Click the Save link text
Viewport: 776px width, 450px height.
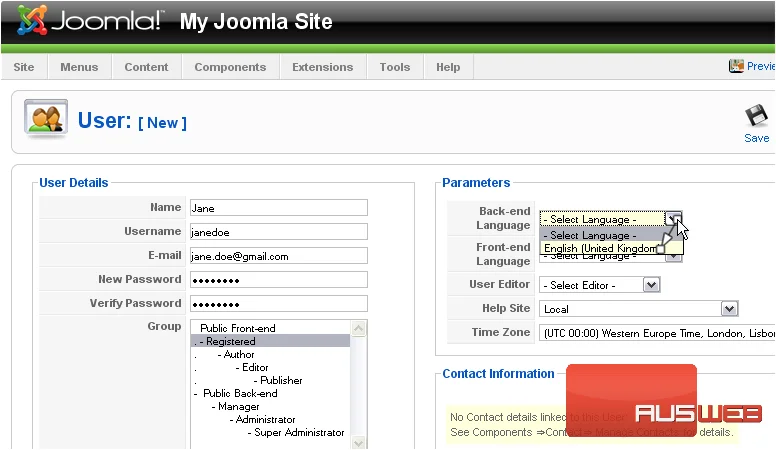pos(757,138)
